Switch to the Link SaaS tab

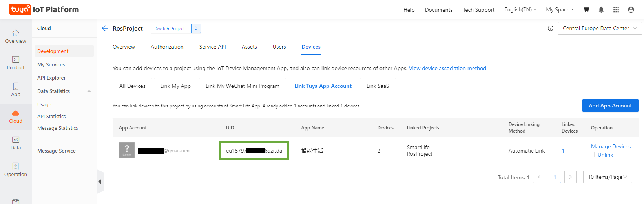tap(378, 86)
